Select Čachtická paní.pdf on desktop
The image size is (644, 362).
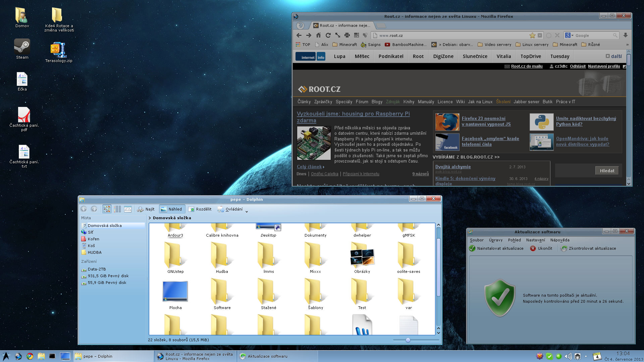point(24,119)
